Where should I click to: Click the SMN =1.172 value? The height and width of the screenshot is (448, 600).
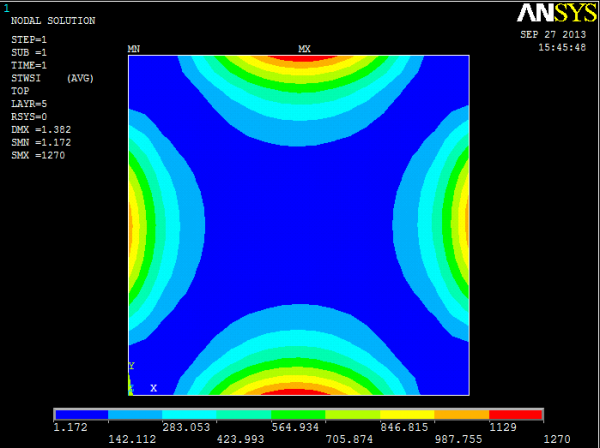(41, 143)
